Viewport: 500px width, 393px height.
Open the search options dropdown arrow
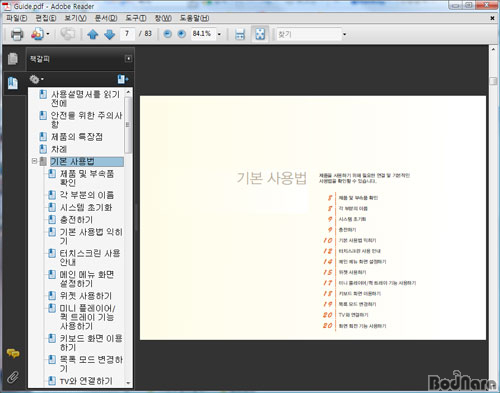click(345, 34)
